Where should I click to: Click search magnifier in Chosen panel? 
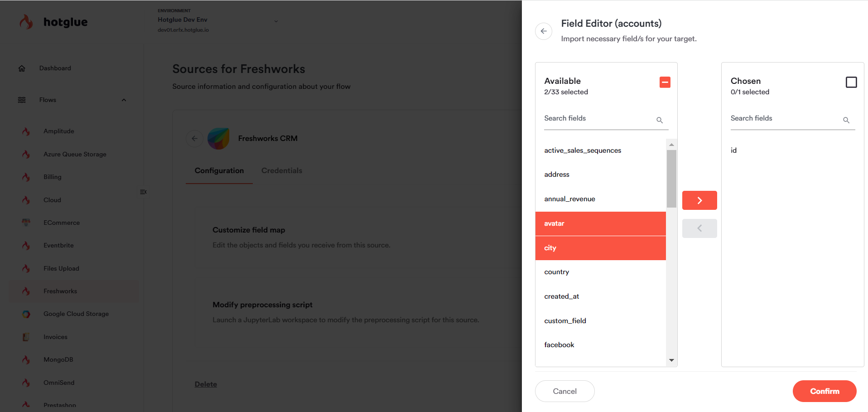[x=846, y=120]
